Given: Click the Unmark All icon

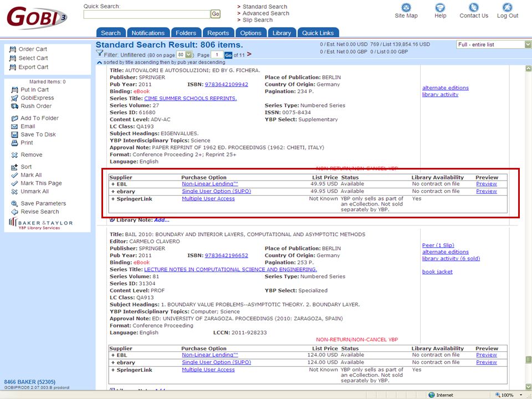Looking at the screenshot, I should (14, 192).
